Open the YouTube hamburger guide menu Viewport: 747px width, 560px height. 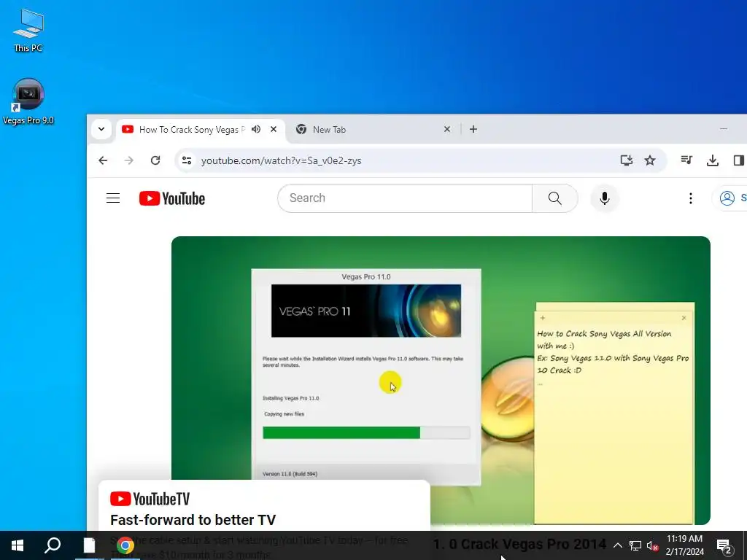tap(113, 198)
